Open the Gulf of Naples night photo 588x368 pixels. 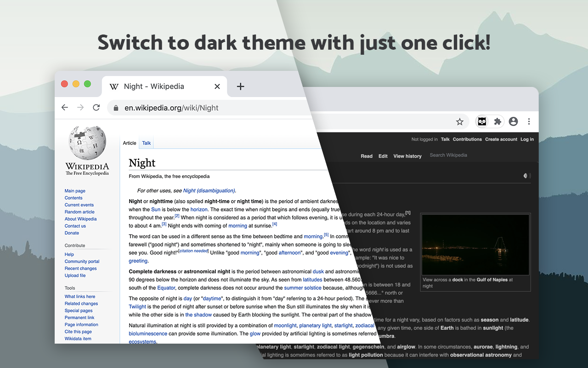tap(475, 245)
